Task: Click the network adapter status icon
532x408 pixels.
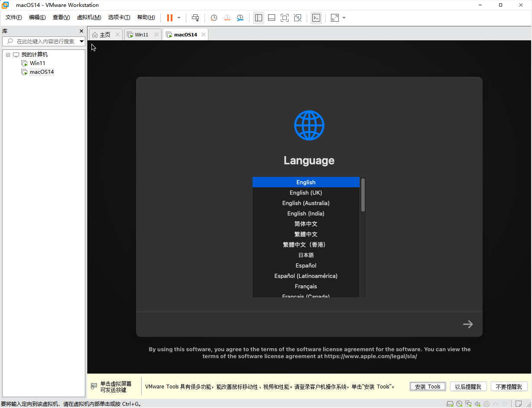Action: point(468,404)
